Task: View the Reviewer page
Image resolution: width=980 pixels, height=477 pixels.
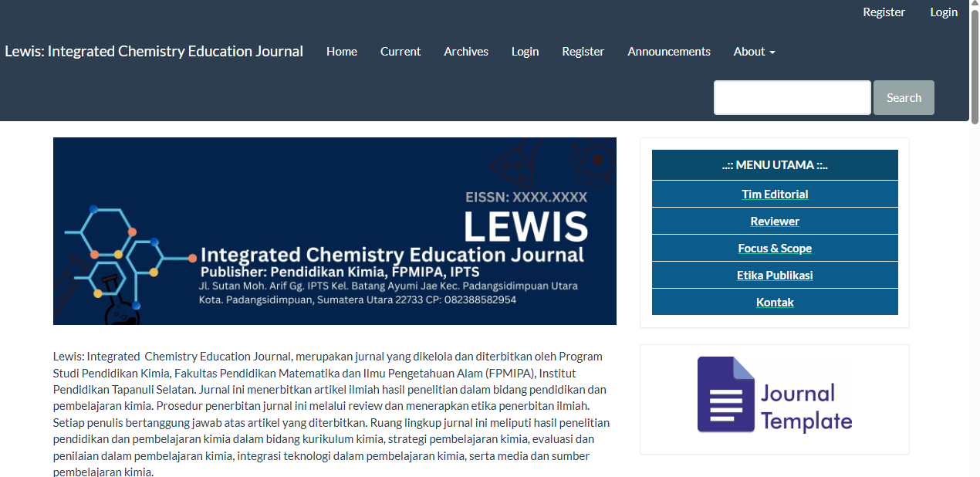Action: click(775, 221)
